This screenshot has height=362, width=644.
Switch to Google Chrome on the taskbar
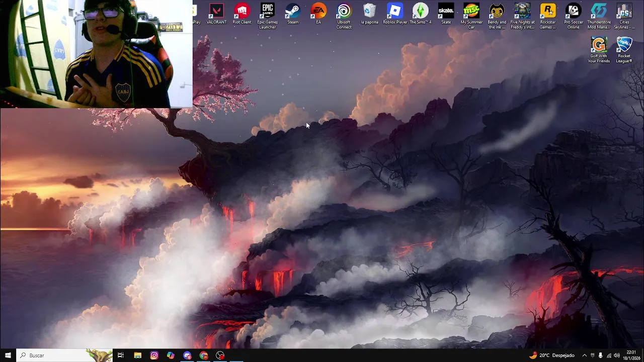(x=204, y=355)
